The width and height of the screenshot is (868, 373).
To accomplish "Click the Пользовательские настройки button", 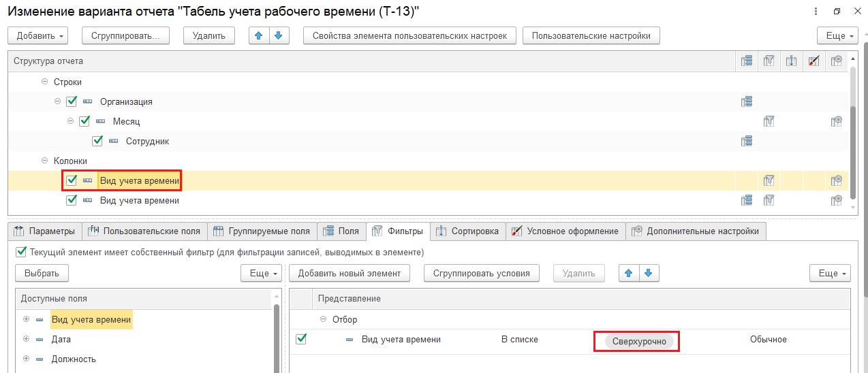I will tap(591, 35).
